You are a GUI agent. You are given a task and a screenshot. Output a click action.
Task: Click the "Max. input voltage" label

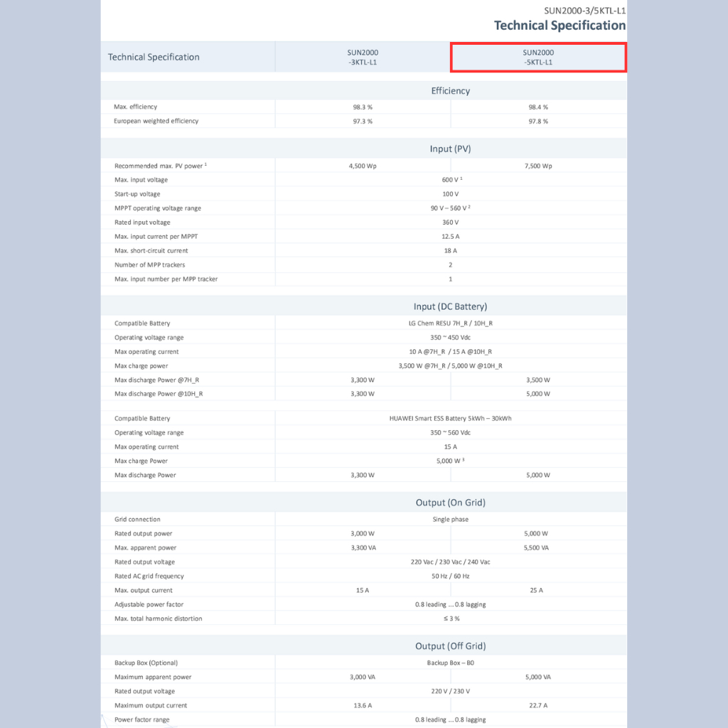coord(141,180)
